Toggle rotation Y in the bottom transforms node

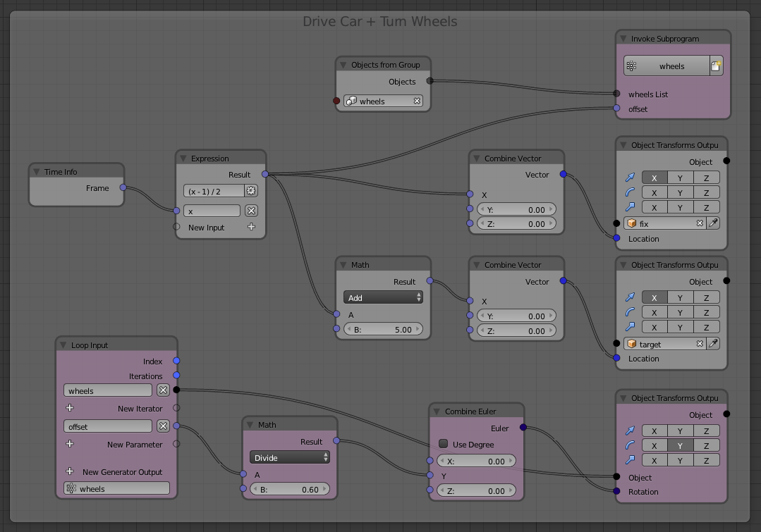pos(680,445)
